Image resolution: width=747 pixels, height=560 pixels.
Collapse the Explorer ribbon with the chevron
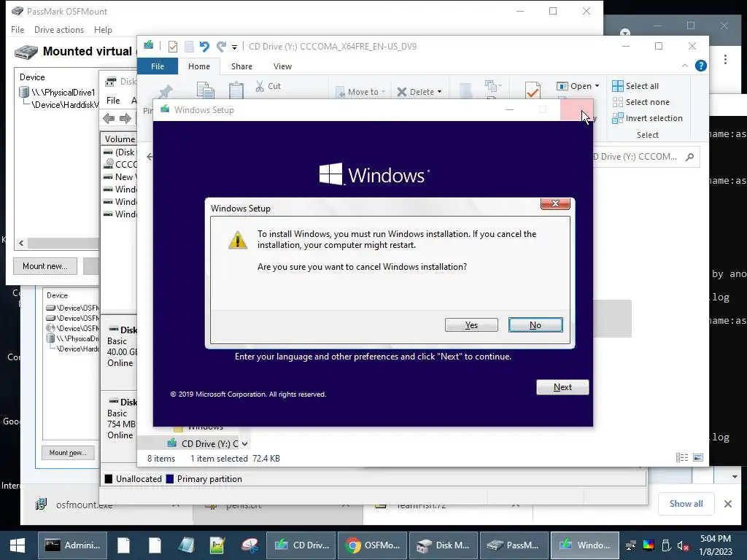685,66
